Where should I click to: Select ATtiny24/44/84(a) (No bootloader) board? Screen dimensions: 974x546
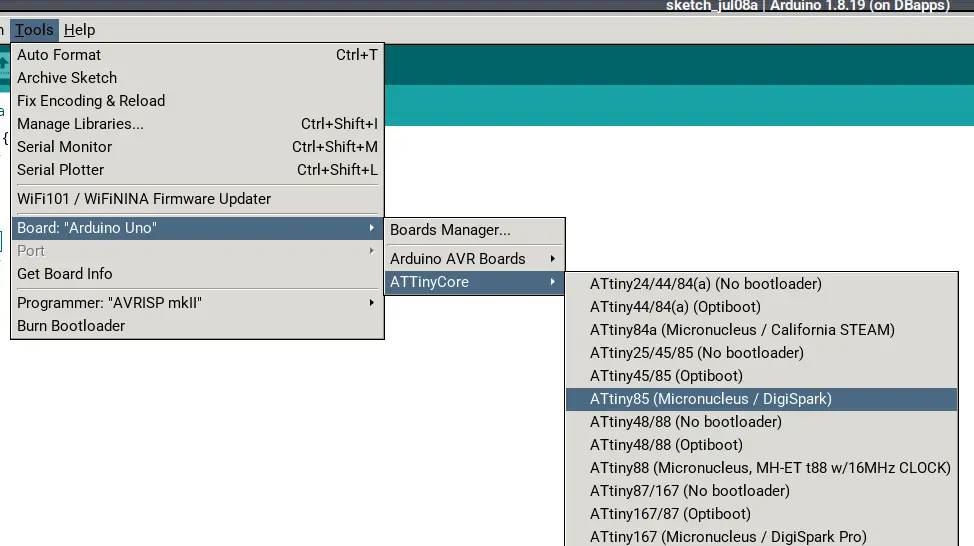point(762,284)
